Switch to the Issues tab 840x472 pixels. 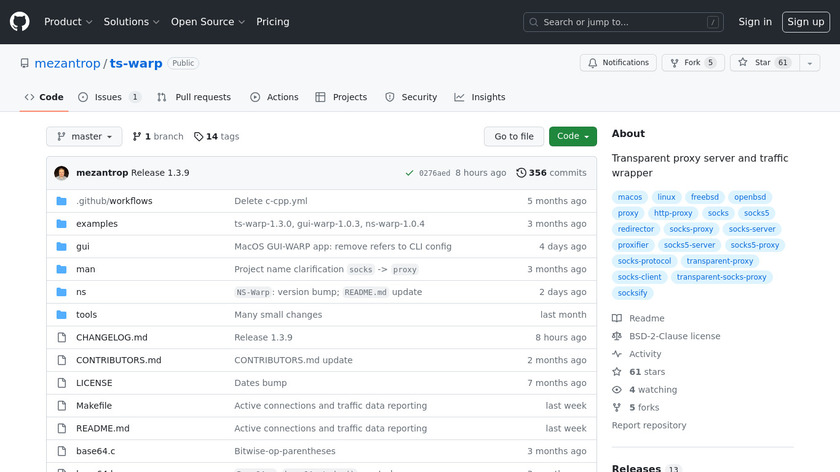tap(109, 97)
